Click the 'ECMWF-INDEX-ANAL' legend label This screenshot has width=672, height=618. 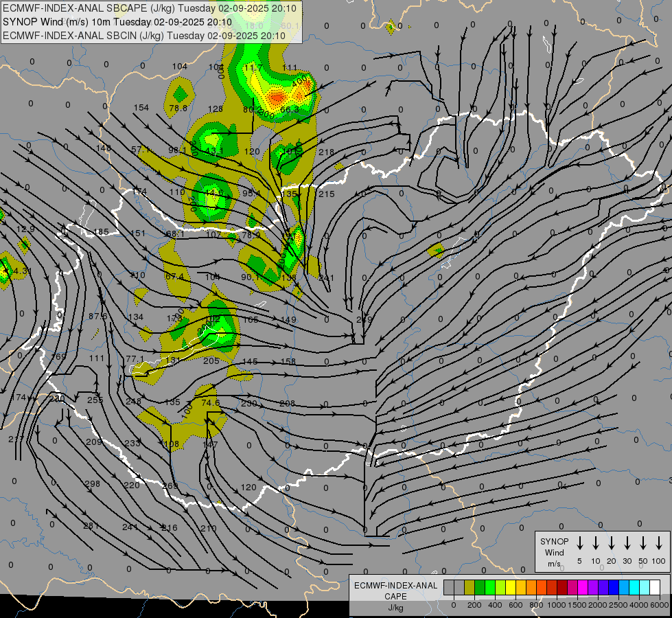point(396,586)
